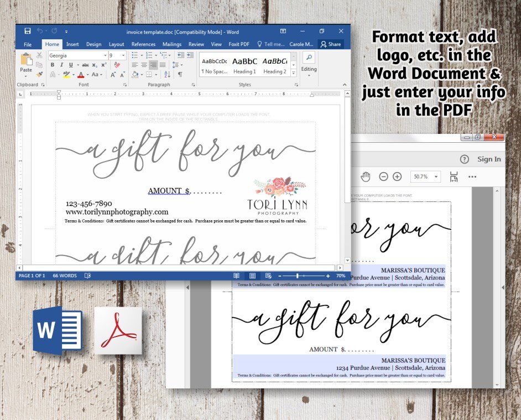Open the View tab
The height and width of the screenshot is (420, 521).
pos(216,44)
